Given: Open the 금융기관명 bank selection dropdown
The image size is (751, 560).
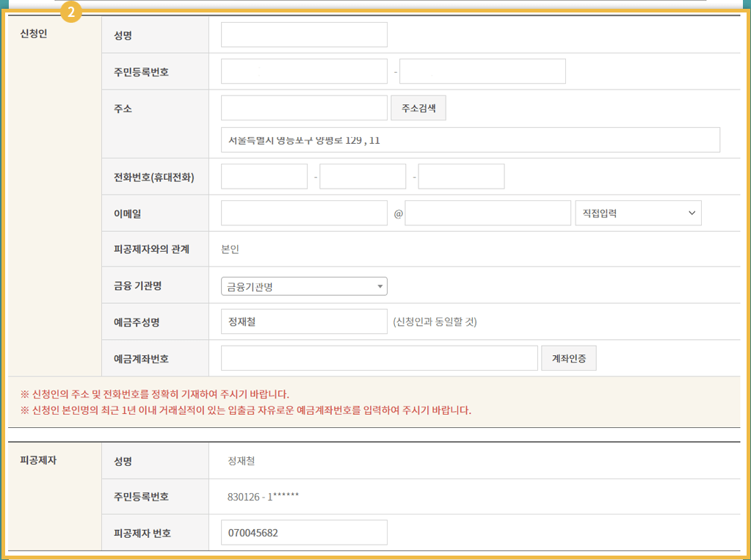Looking at the screenshot, I should pos(304,286).
